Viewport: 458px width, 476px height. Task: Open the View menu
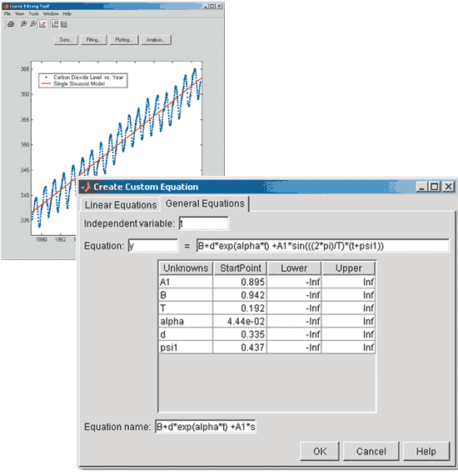pos(19,13)
